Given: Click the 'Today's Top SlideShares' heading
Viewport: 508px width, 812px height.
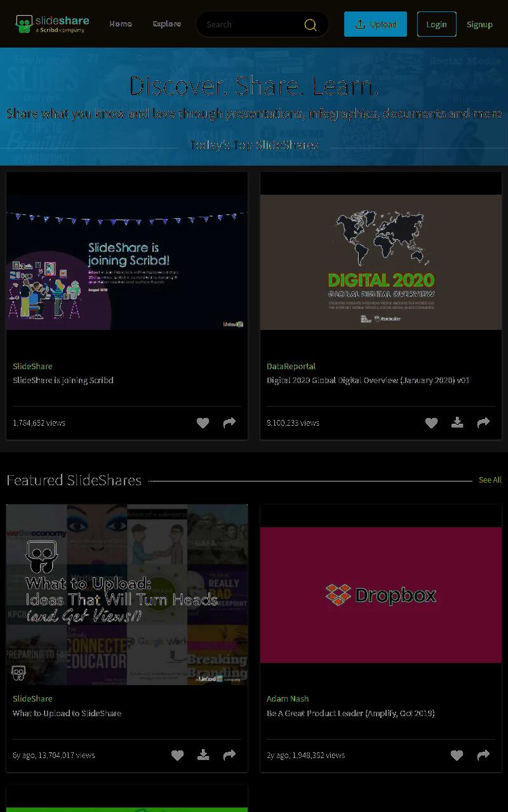Looking at the screenshot, I should click(x=254, y=145).
